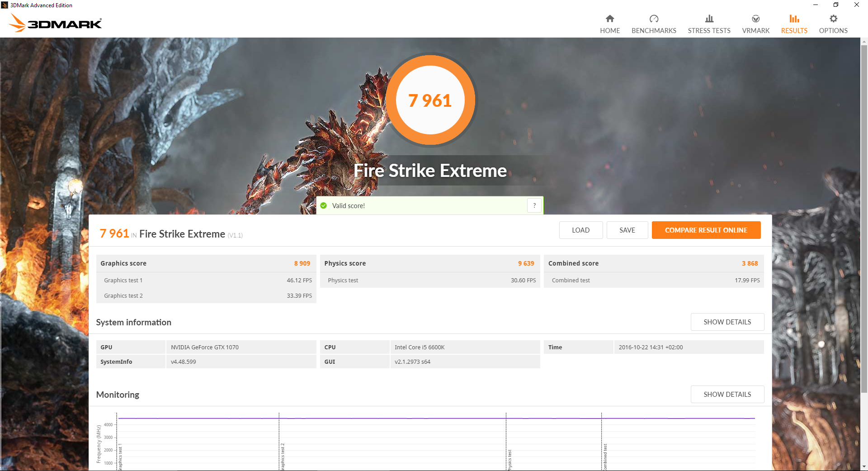
Task: Open the HOME tab label
Action: (610, 31)
